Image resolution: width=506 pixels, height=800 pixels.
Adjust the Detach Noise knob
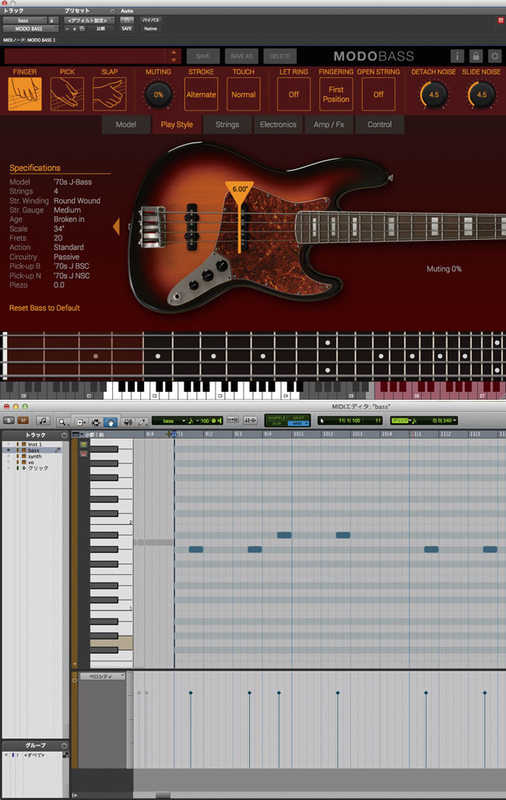(x=434, y=94)
